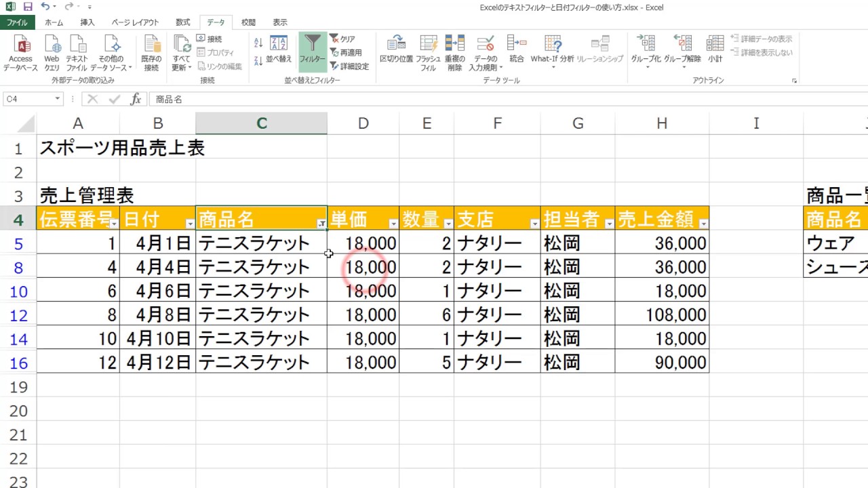868x488 pixels.
Task: Click the Web クエリ icon
Action: pyautogui.click(x=52, y=54)
